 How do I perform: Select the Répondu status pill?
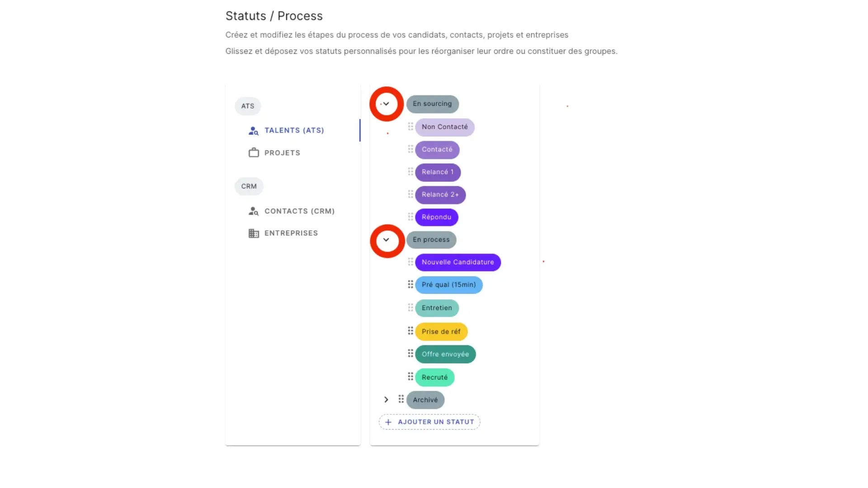pos(436,217)
